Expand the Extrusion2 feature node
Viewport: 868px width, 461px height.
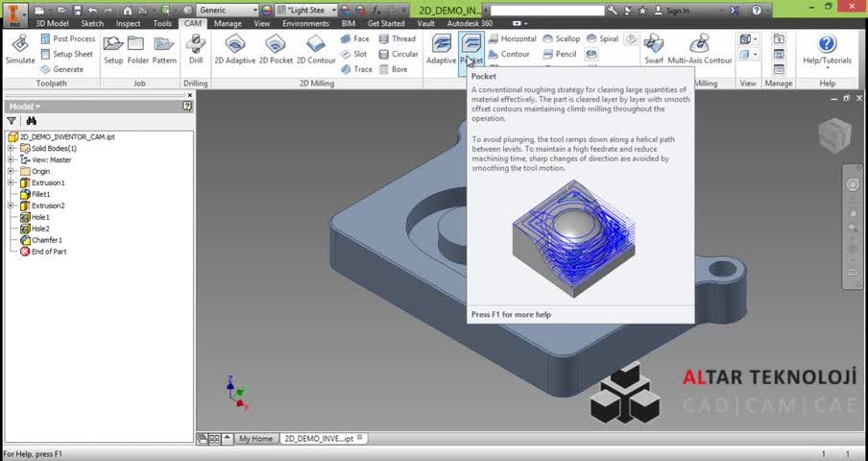11,206
